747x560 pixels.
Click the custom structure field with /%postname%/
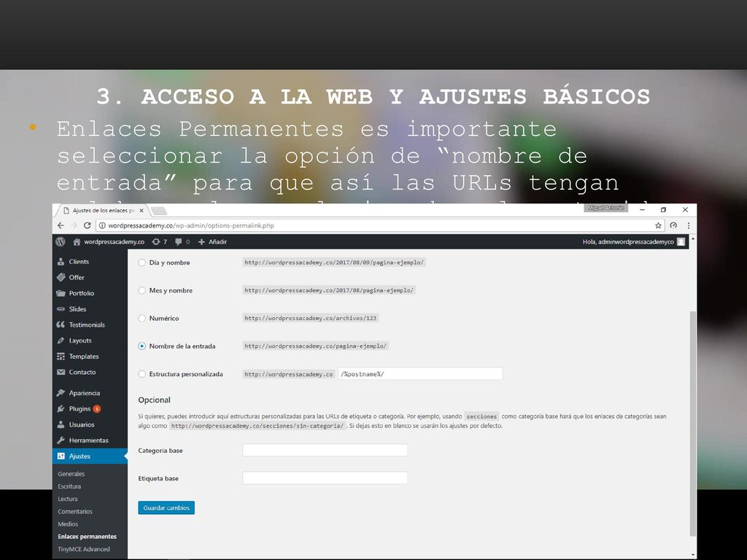click(x=420, y=374)
